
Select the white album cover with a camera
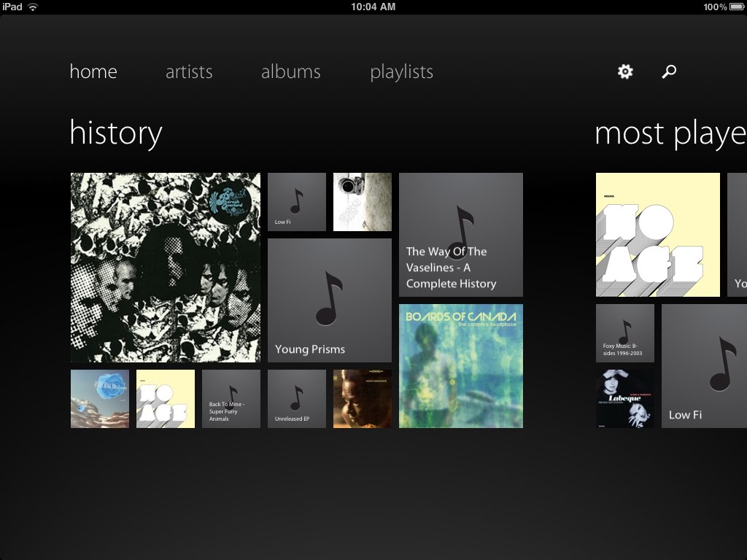point(363,202)
